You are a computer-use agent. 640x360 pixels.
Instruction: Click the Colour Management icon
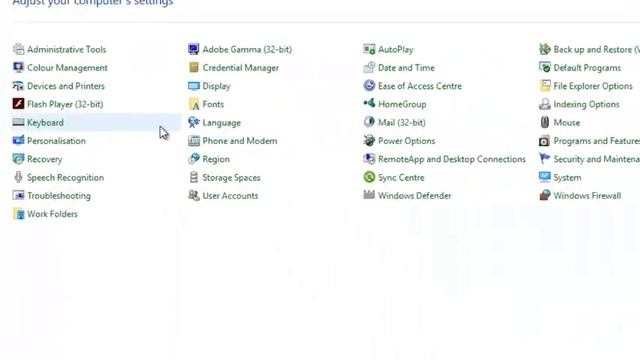pos(18,67)
